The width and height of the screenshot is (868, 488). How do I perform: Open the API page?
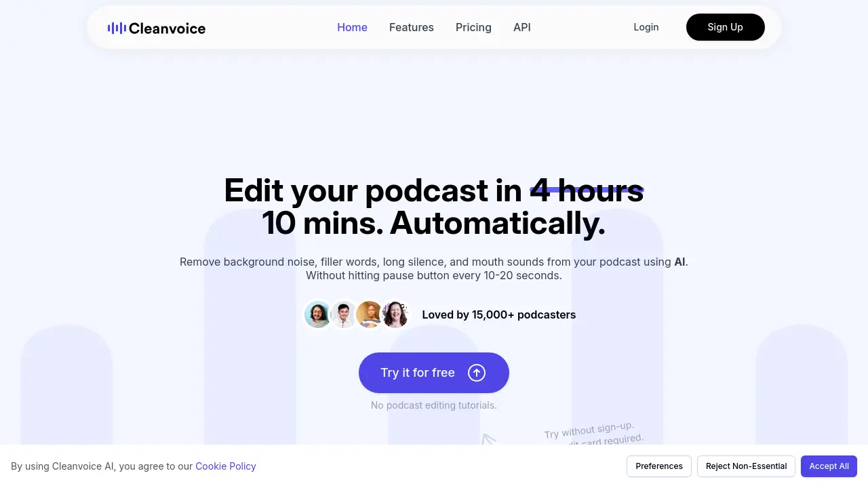[522, 27]
